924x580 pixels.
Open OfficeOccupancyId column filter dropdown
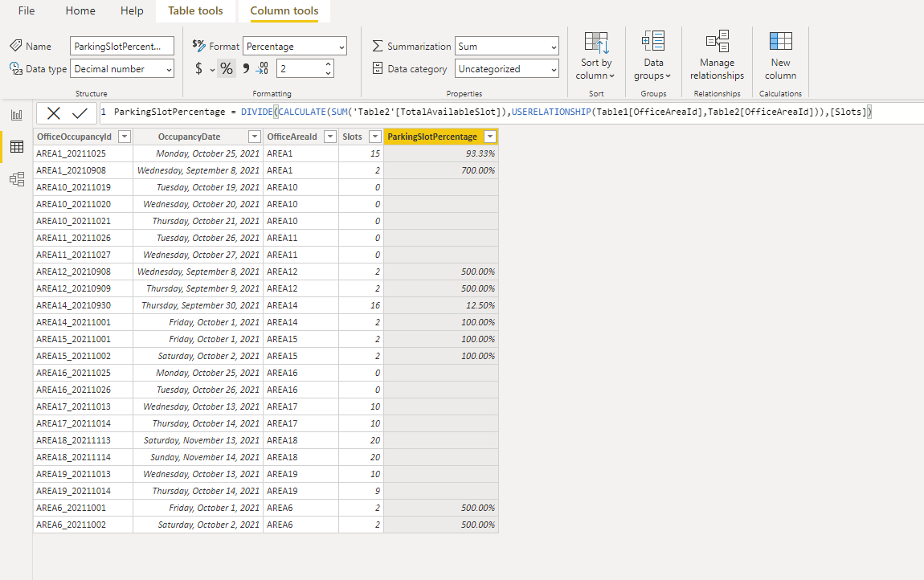click(x=125, y=137)
